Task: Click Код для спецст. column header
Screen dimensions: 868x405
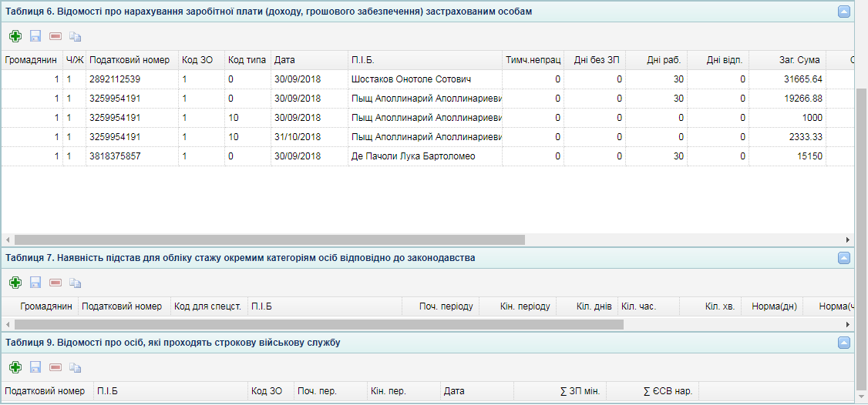Action: coord(207,306)
